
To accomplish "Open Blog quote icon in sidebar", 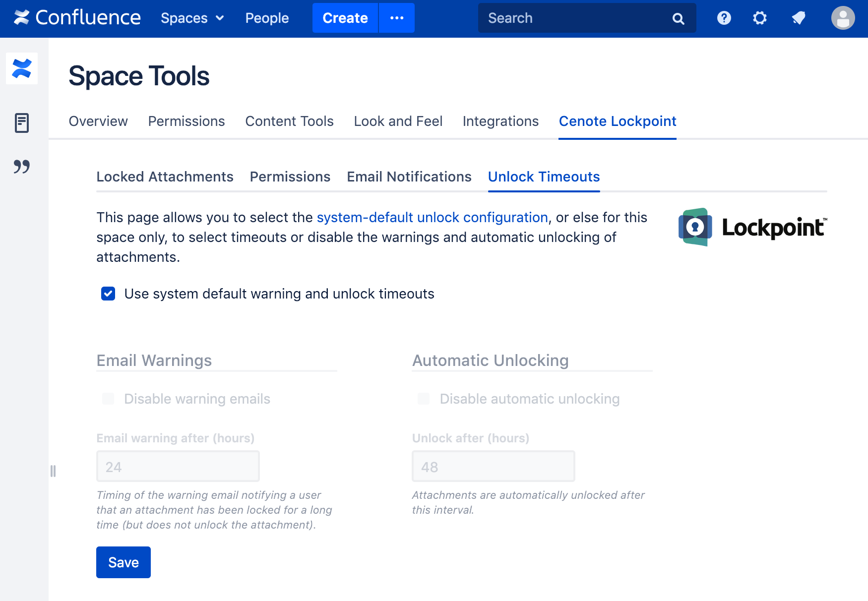I will [22, 166].
